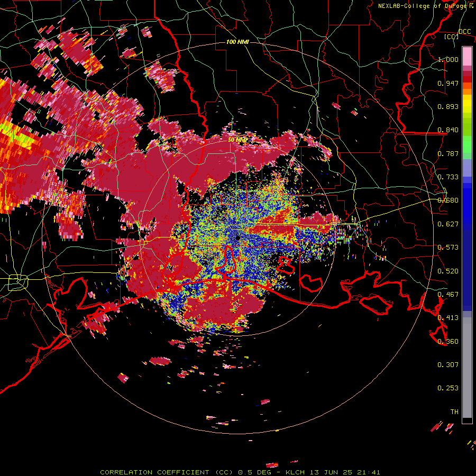Select the 0.893 scale value
The height and width of the screenshot is (476, 476).
pyautogui.click(x=448, y=106)
